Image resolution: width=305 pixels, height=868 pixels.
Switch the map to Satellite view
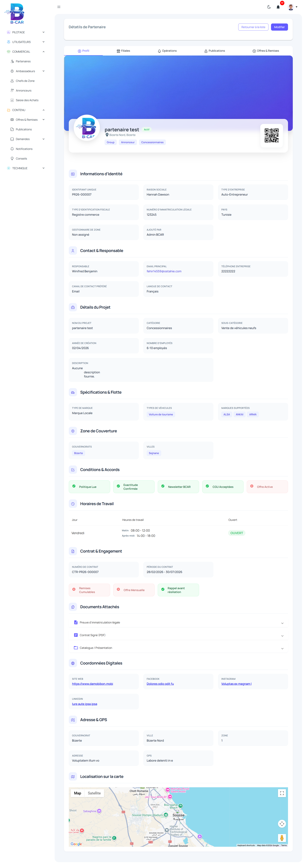(x=94, y=793)
